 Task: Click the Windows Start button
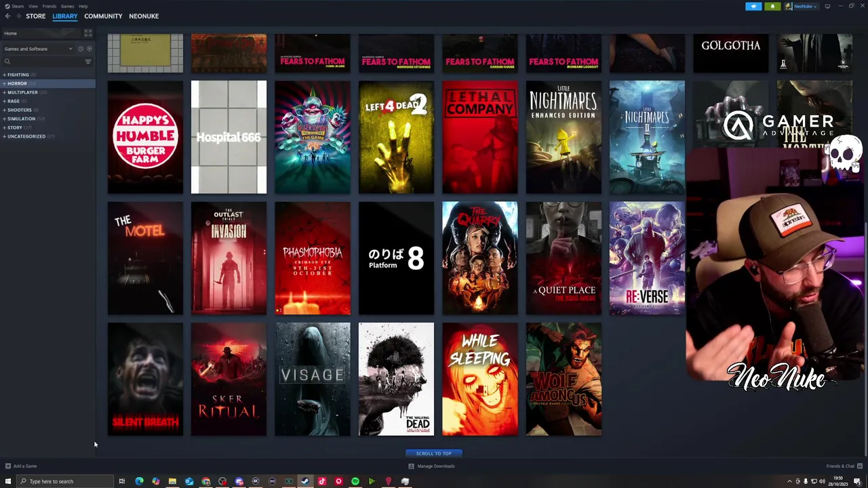point(8,481)
